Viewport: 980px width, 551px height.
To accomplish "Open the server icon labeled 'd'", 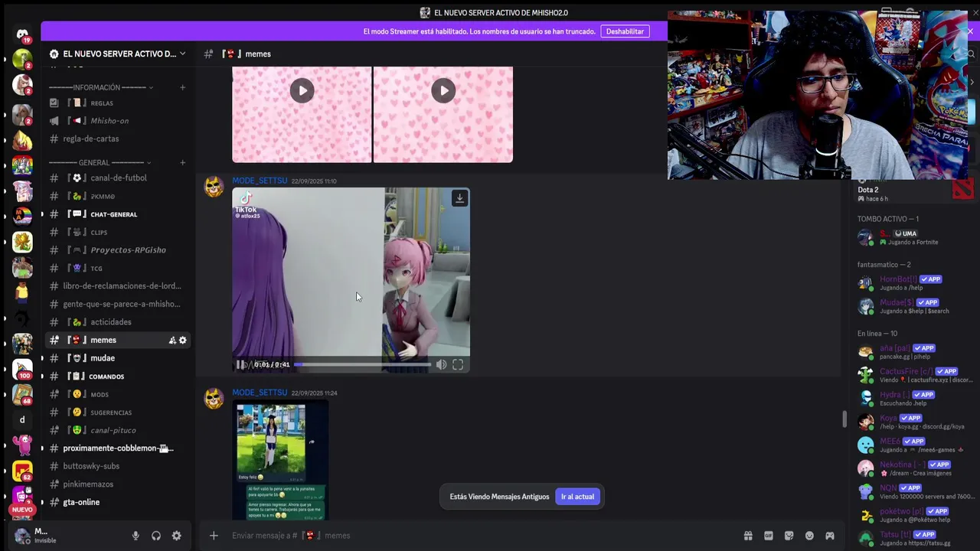I will point(22,419).
